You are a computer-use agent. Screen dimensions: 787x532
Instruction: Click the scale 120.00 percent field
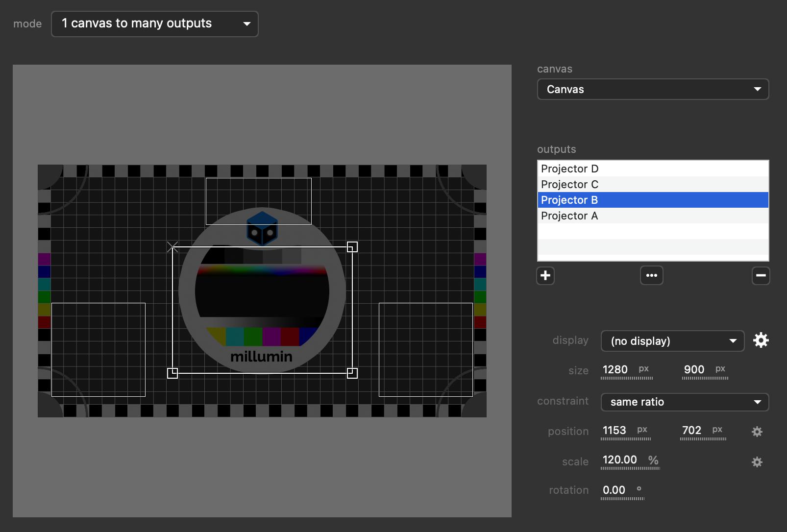[x=620, y=460]
